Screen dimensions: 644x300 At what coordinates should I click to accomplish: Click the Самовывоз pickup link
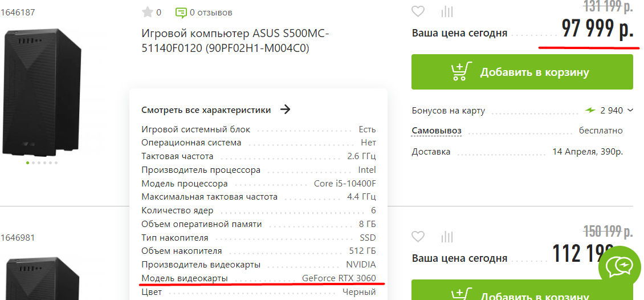[x=437, y=131]
